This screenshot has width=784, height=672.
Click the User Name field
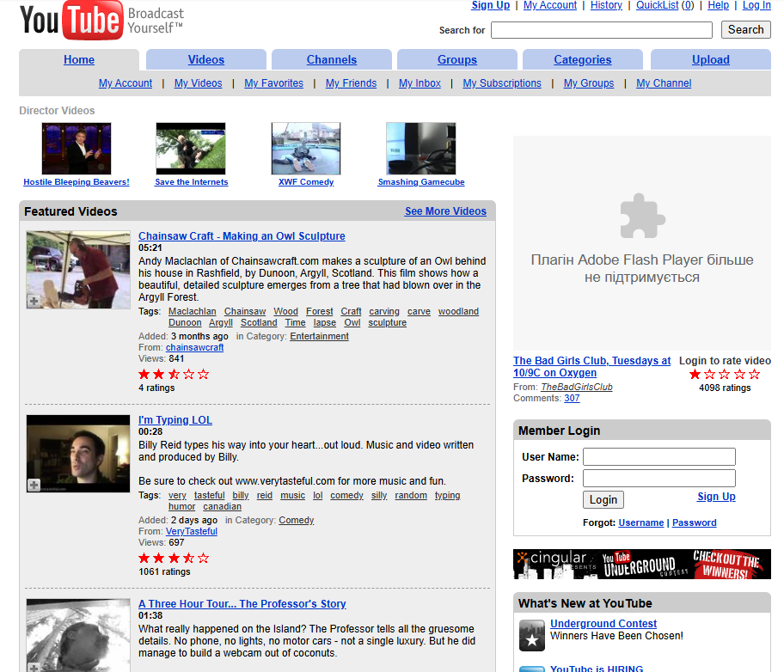659,456
